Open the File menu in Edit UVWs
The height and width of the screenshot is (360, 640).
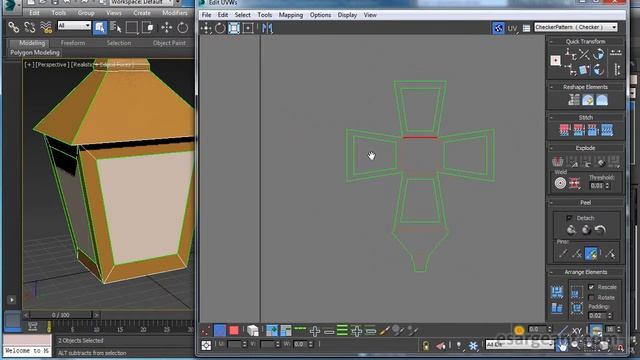207,15
